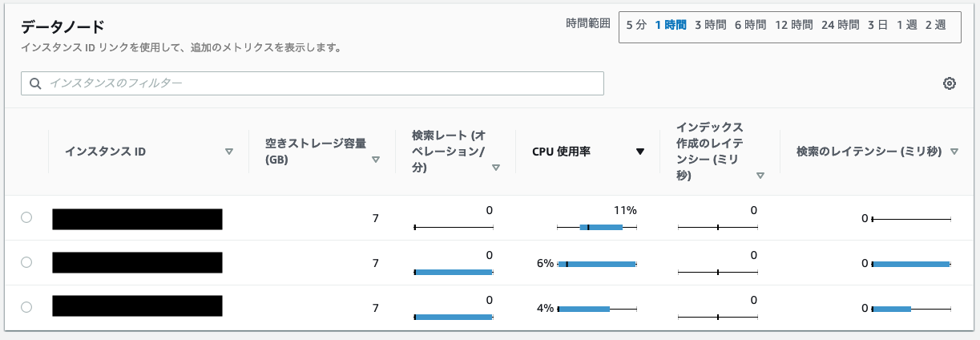Choose the 24 時間 time range

840,25
